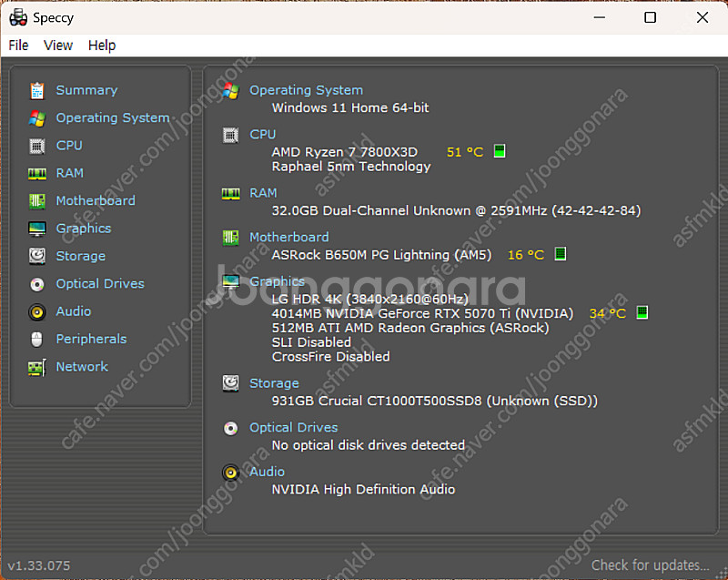Click the CPU chip icon in summary pane

point(231,135)
